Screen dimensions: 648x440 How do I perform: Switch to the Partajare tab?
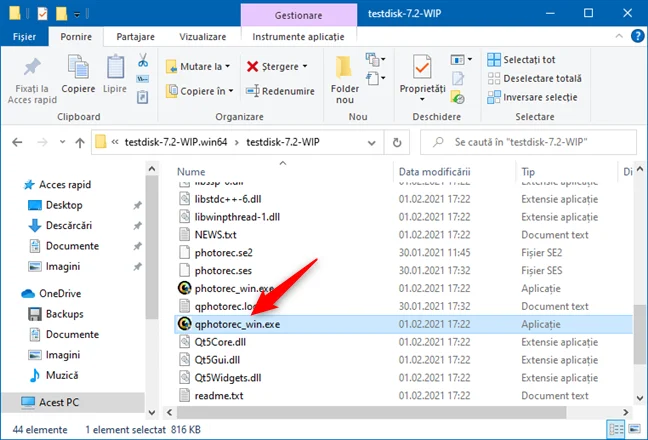tap(136, 37)
